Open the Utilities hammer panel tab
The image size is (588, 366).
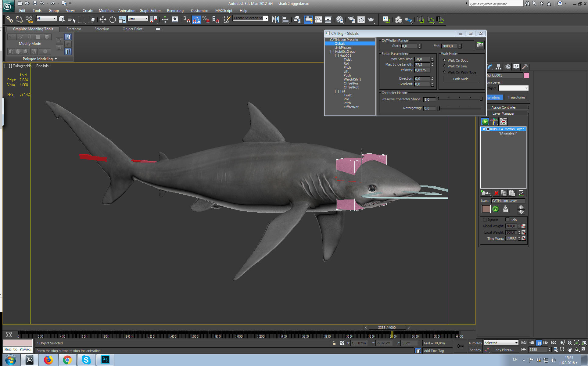tap(525, 67)
